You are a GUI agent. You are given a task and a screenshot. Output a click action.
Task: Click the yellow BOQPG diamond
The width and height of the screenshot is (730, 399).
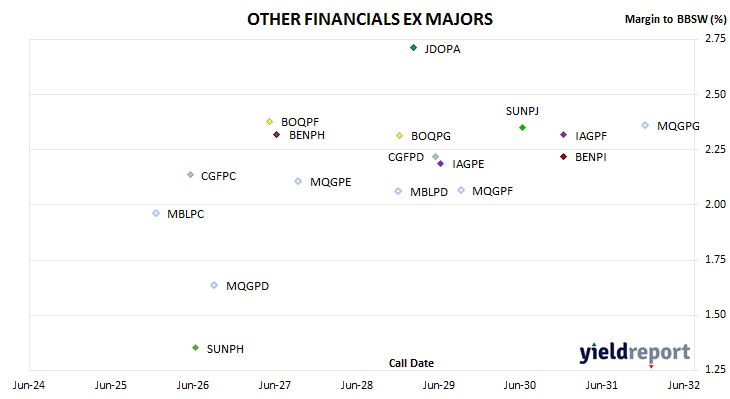point(399,135)
